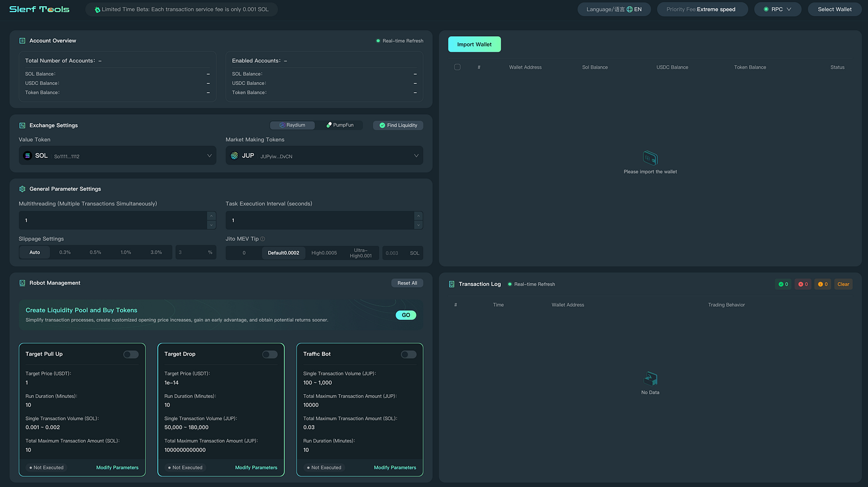Click the beta notice icon in header
This screenshot has height=487, width=868.
(x=98, y=10)
